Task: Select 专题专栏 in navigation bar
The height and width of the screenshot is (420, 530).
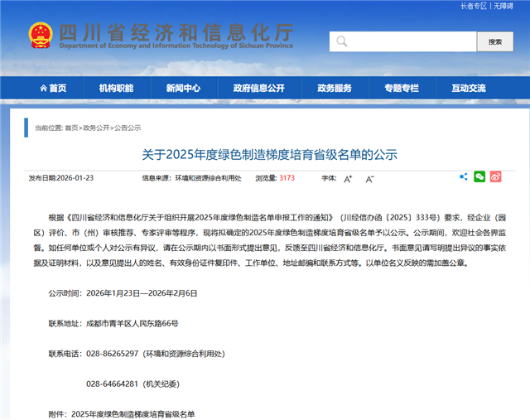Action: click(x=401, y=89)
